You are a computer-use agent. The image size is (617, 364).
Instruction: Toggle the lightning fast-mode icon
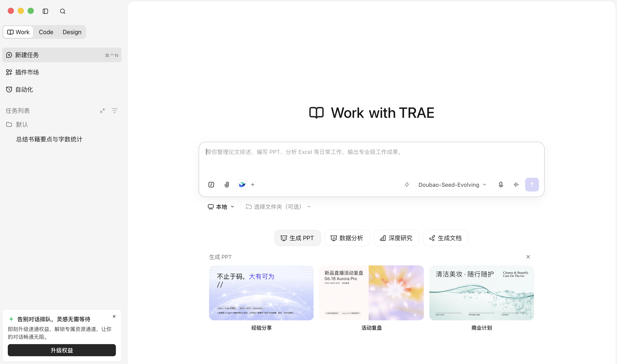coord(407,185)
